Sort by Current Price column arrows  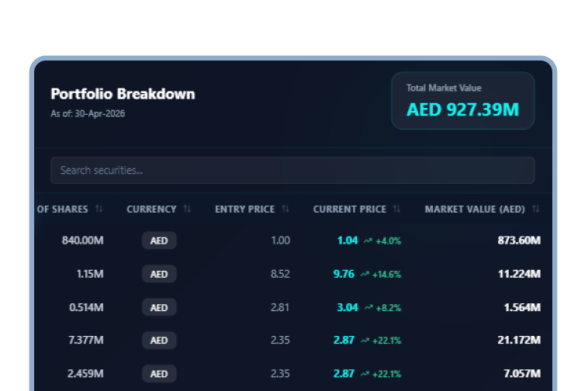coord(396,209)
